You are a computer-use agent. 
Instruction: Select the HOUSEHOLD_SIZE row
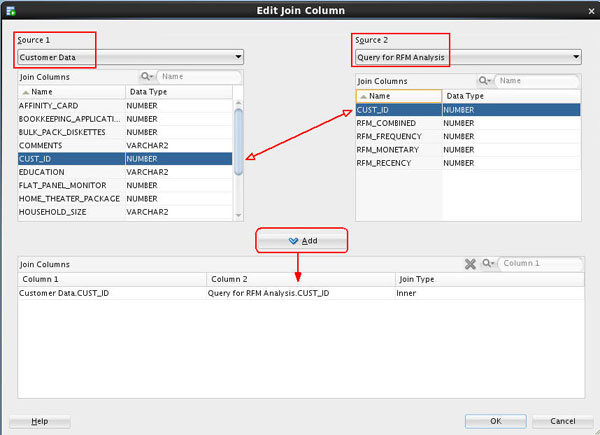[x=125, y=212]
